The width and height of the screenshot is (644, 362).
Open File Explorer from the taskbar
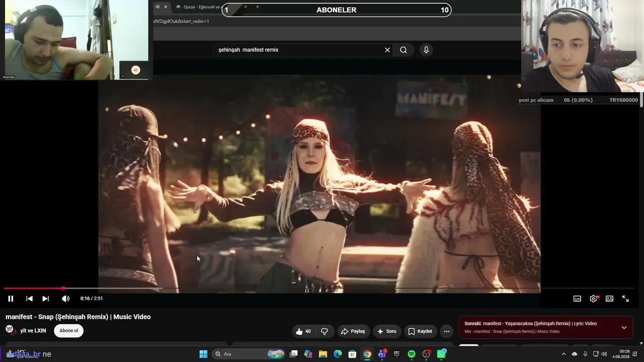pos(323,354)
